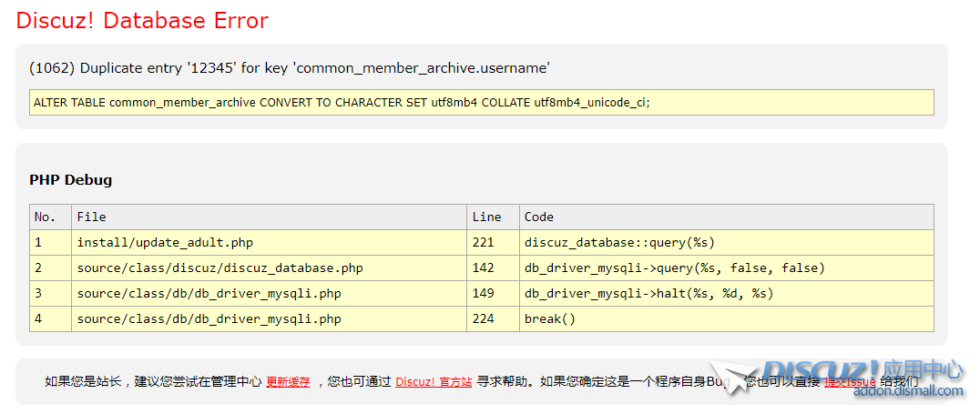This screenshot has width=980, height=414.
Task: Click the No. column header
Action: click(46, 217)
